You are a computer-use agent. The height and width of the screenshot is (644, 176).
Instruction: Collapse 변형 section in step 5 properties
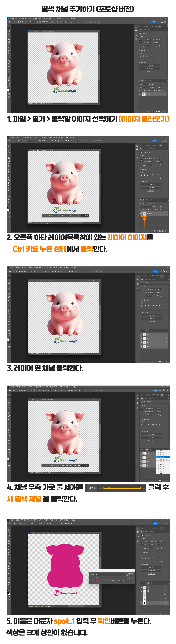pyautogui.click(x=141, y=538)
